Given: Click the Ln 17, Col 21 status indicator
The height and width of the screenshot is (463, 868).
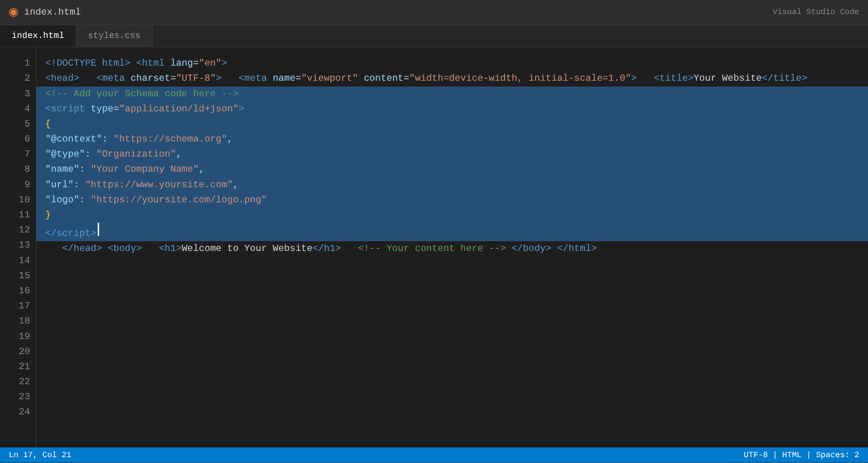Looking at the screenshot, I should (40, 455).
